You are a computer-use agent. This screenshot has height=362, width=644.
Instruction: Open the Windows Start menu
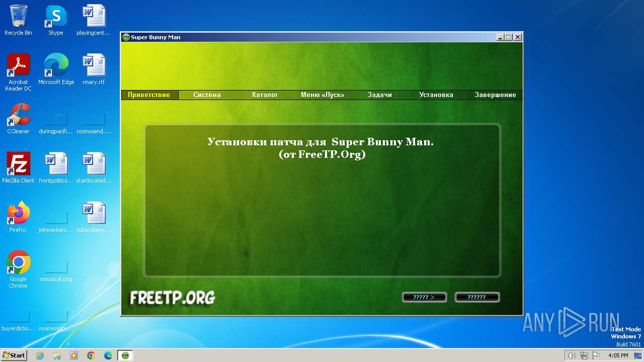tap(14, 355)
